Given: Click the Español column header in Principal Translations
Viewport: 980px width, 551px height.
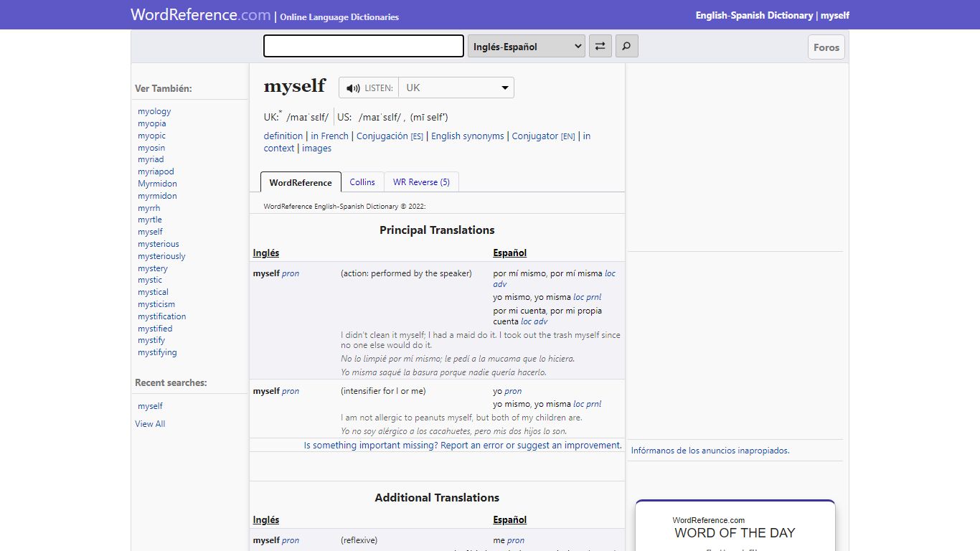Looking at the screenshot, I should point(510,253).
